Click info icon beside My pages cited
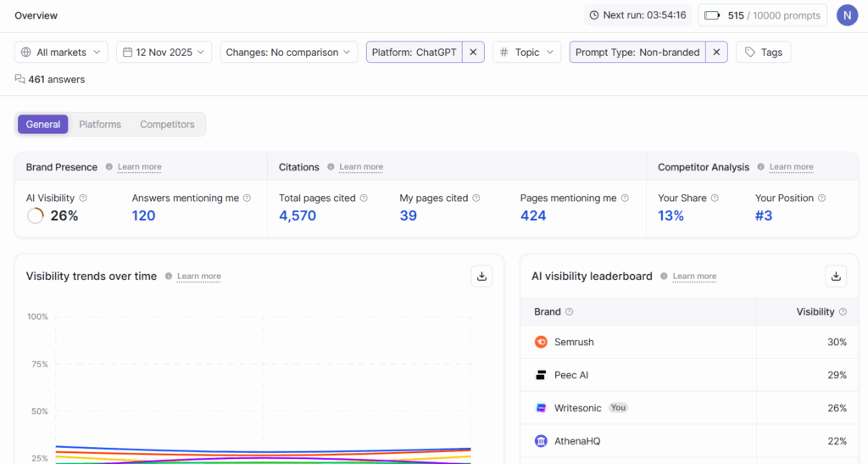The height and width of the screenshot is (464, 868). 476,198
